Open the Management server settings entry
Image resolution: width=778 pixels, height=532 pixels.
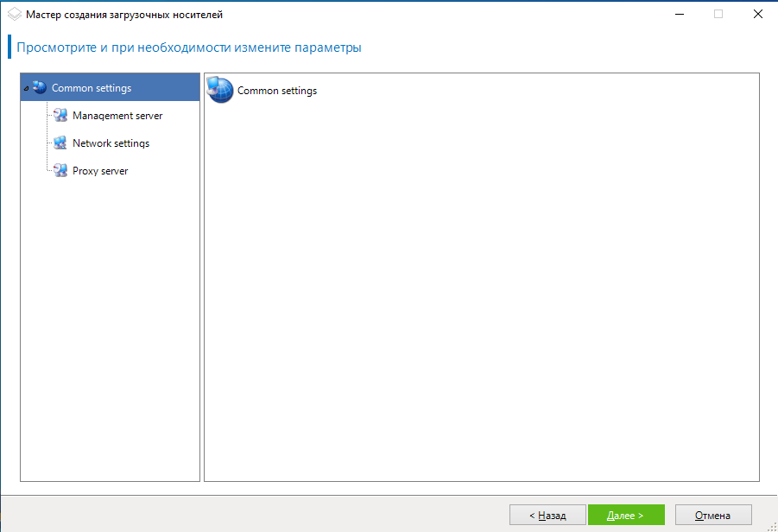117,116
